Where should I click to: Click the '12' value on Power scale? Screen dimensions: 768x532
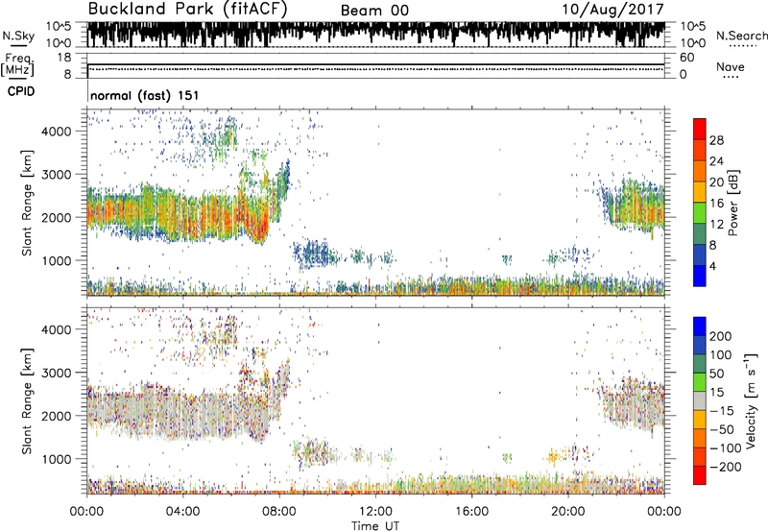click(x=716, y=225)
